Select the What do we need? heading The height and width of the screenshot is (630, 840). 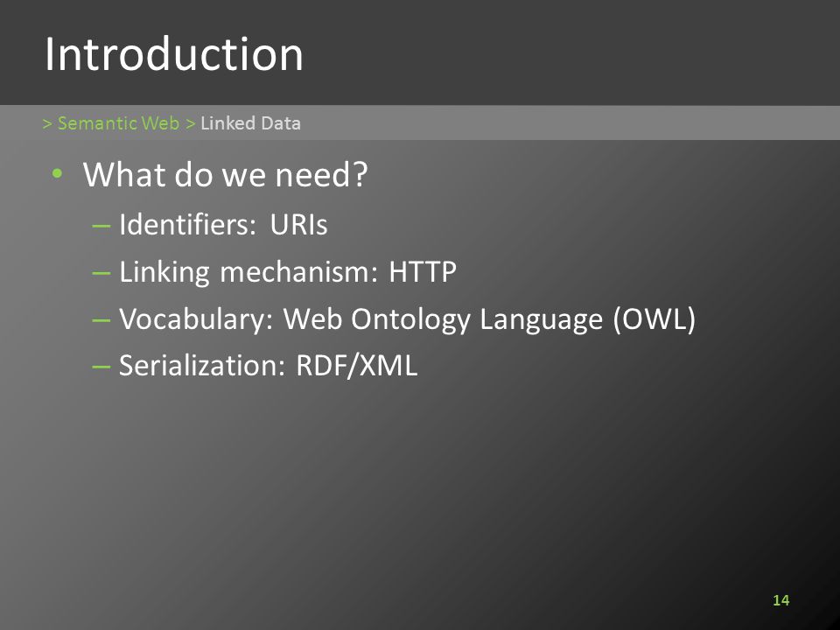pos(225,174)
